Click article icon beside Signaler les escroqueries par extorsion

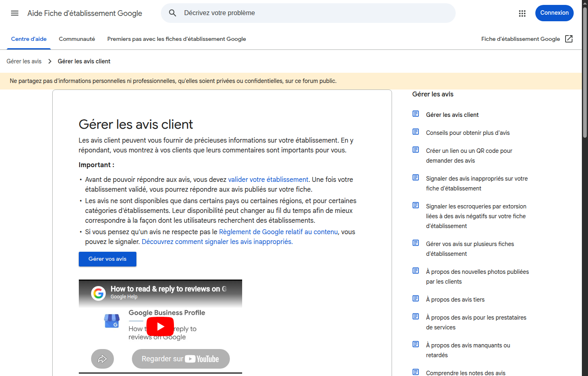[416, 205]
